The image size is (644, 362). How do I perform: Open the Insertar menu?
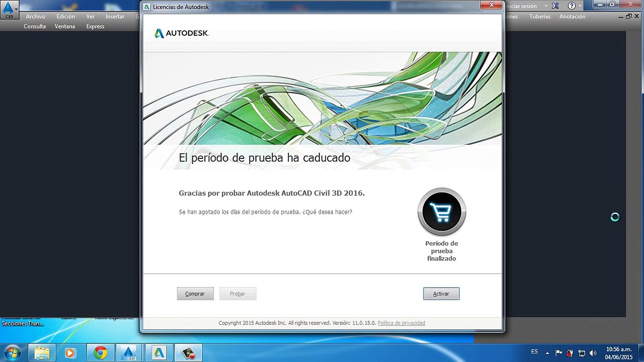115,17
